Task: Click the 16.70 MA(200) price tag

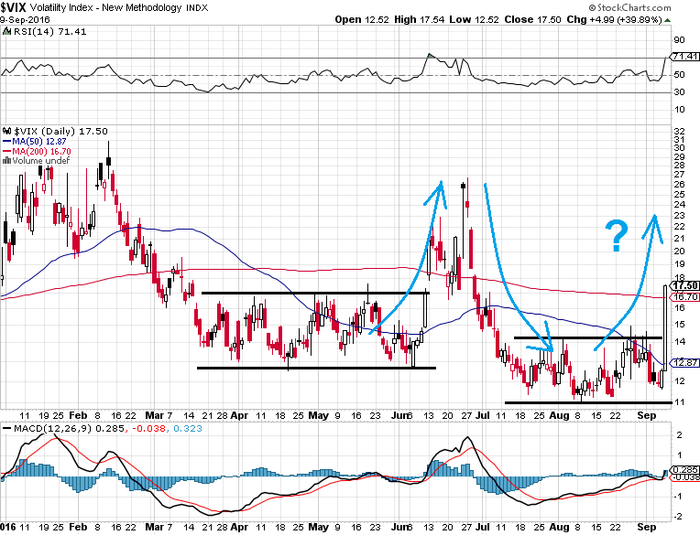Action: [x=686, y=297]
